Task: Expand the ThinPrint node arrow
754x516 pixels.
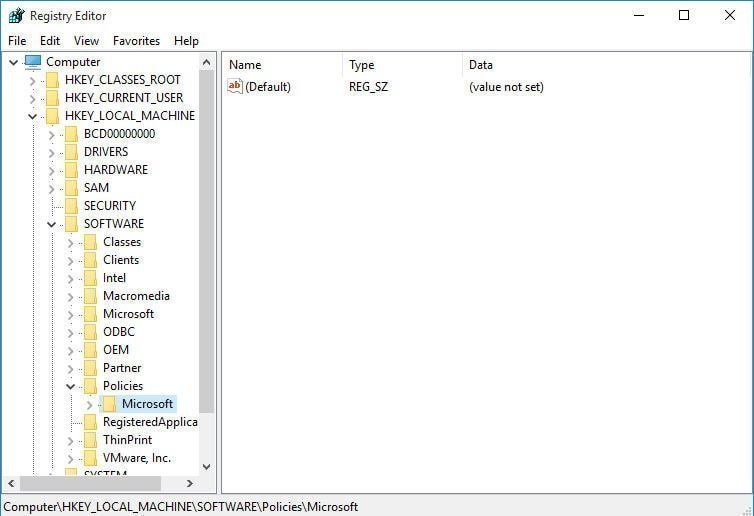Action: pos(70,441)
